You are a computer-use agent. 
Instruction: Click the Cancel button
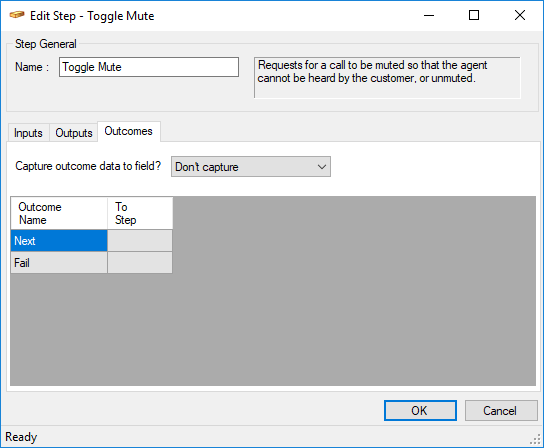point(501,411)
